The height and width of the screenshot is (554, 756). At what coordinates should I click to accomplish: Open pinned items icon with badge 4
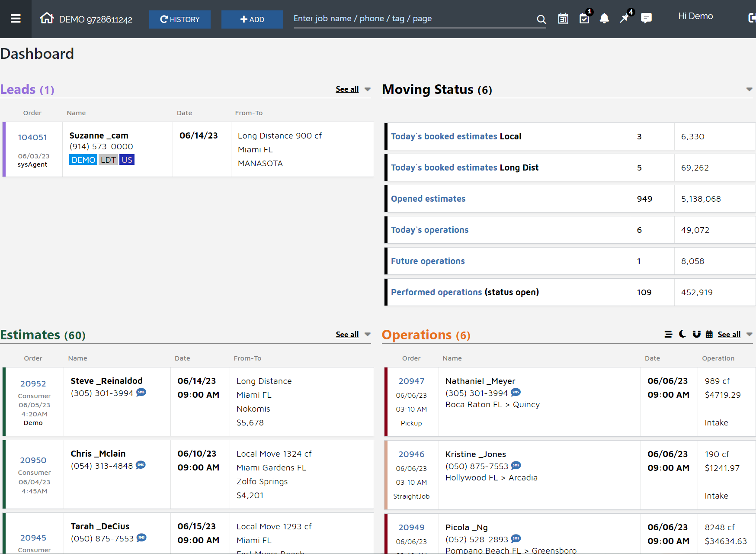click(x=625, y=18)
